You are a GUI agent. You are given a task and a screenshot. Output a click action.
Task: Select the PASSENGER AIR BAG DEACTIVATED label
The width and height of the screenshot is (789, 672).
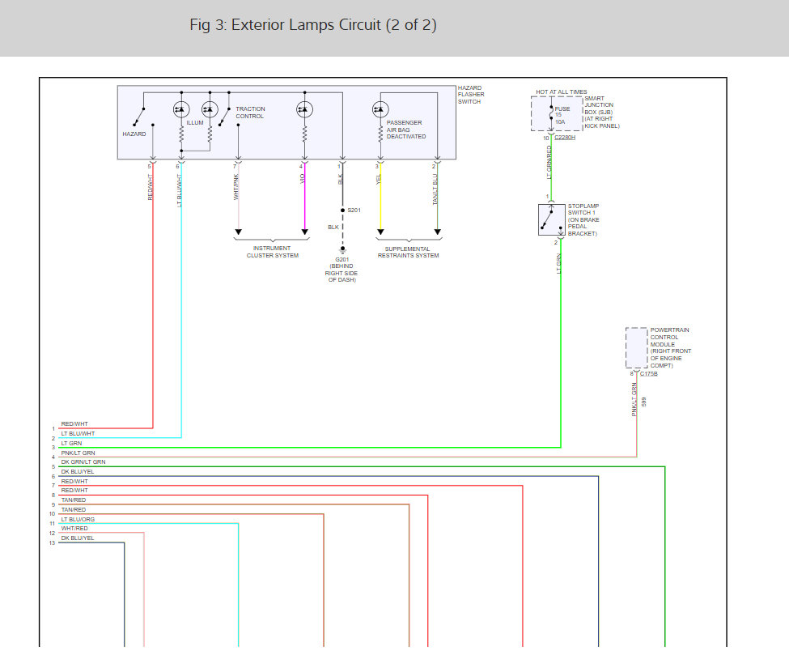click(406, 130)
